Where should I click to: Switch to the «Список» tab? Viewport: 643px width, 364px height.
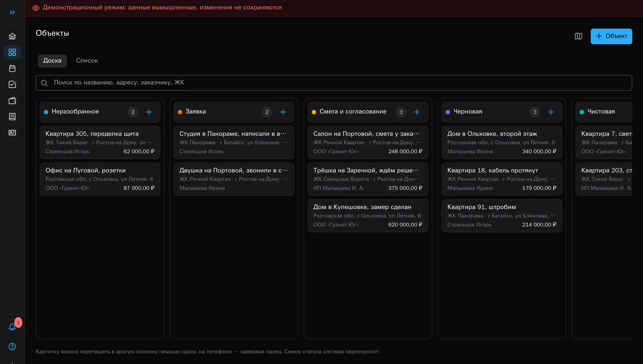click(x=87, y=61)
